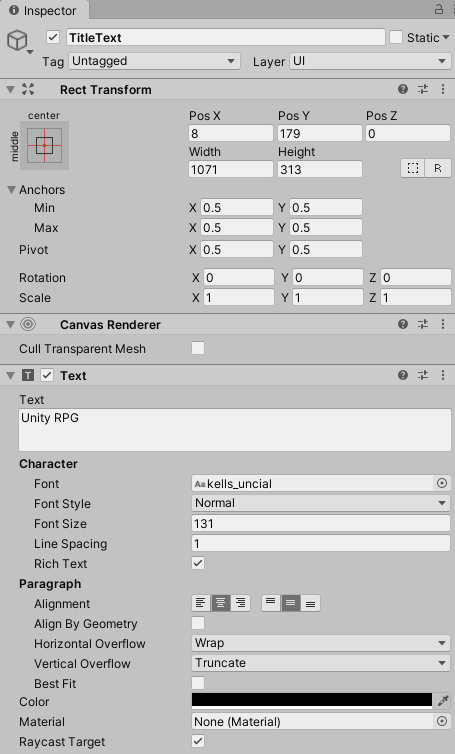Click the Height field showing 313
455x754 pixels.
[x=320, y=169]
